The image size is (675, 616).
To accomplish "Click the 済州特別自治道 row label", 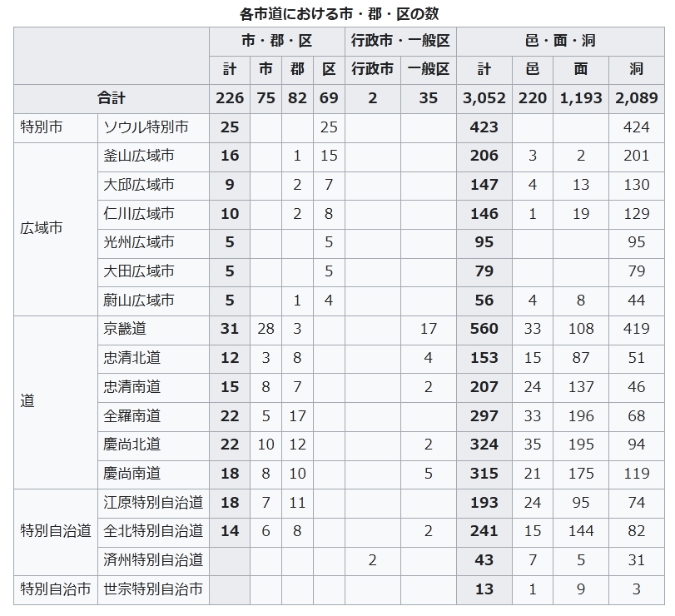I will pos(153,560).
